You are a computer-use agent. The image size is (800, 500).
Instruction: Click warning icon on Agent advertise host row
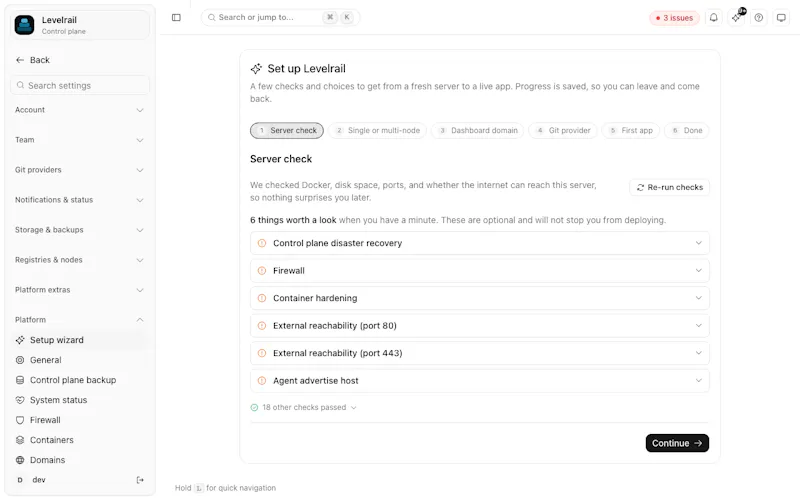(x=262, y=381)
